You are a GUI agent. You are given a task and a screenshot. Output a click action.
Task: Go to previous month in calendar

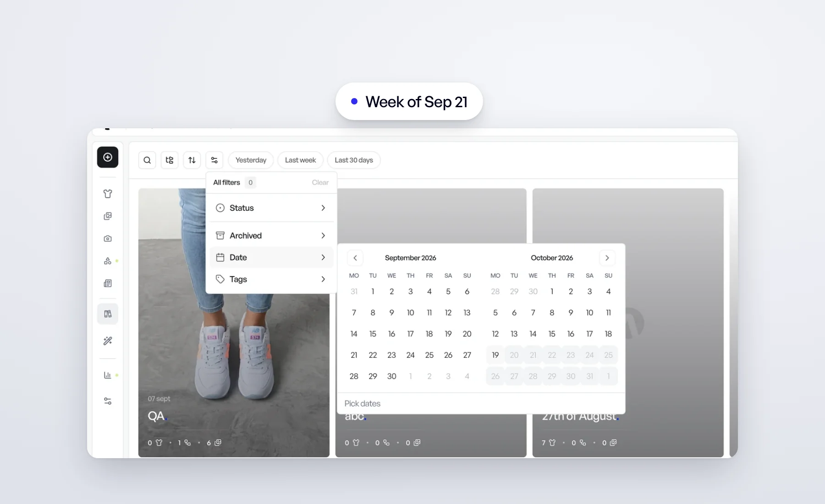355,258
